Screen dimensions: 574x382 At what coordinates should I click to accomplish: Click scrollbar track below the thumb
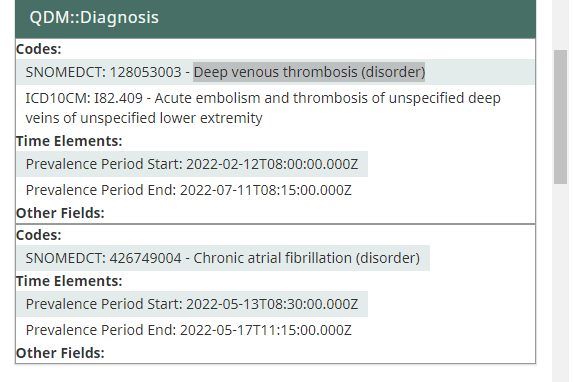560,282
